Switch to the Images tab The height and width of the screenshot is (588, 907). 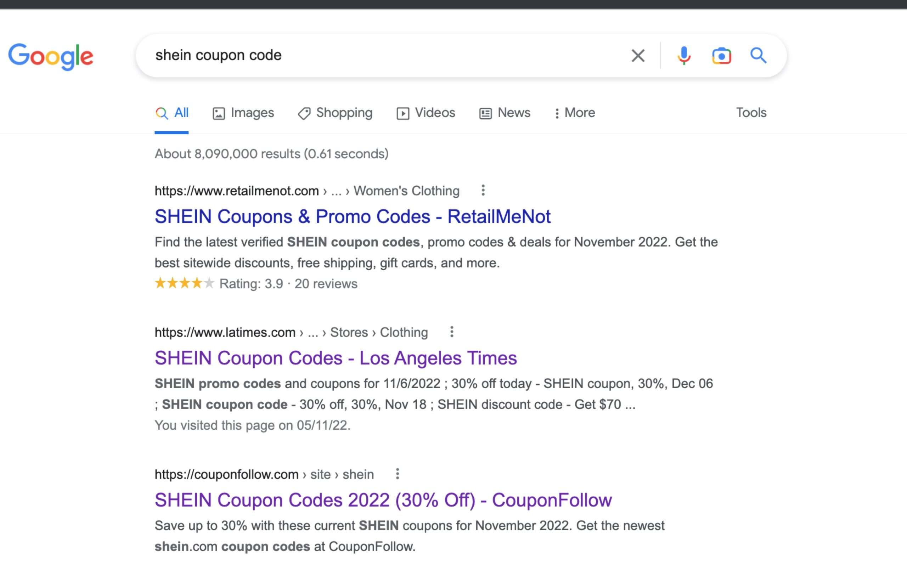click(243, 113)
